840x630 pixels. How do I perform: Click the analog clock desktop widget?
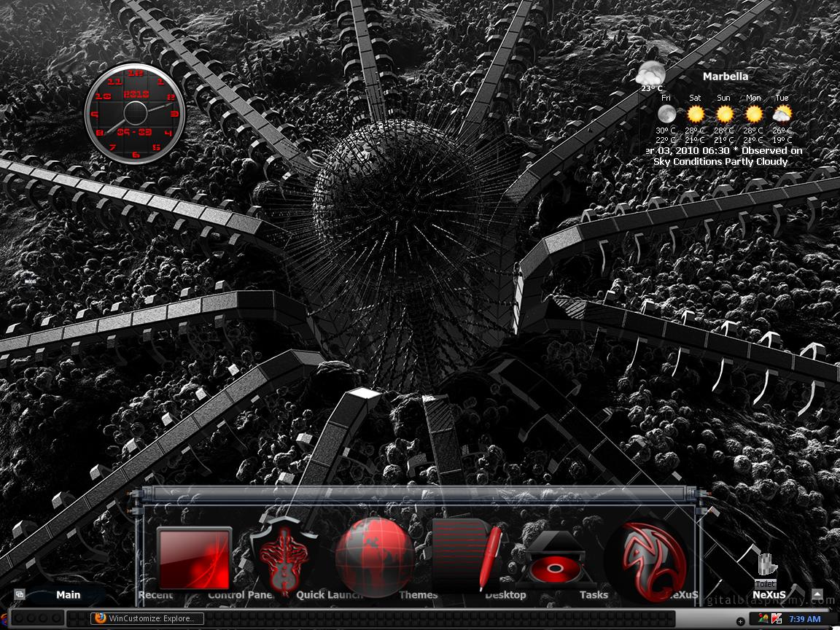(135, 113)
